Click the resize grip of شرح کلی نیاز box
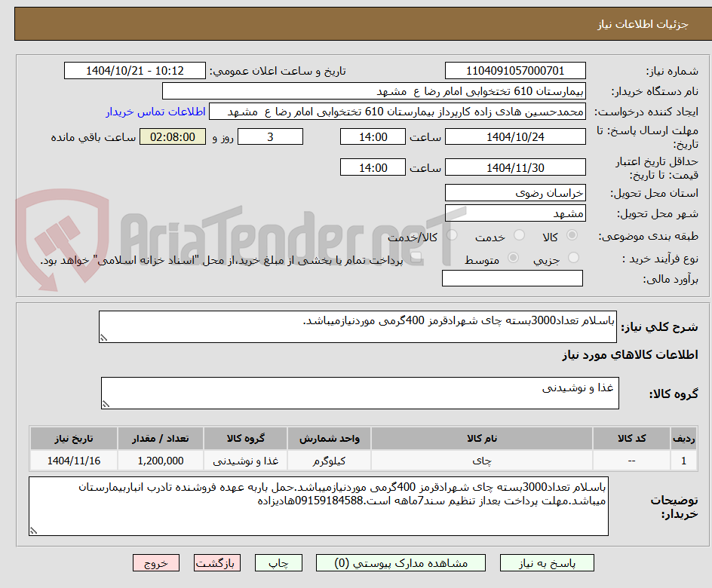The width and height of the screenshot is (712, 588). tap(104, 338)
